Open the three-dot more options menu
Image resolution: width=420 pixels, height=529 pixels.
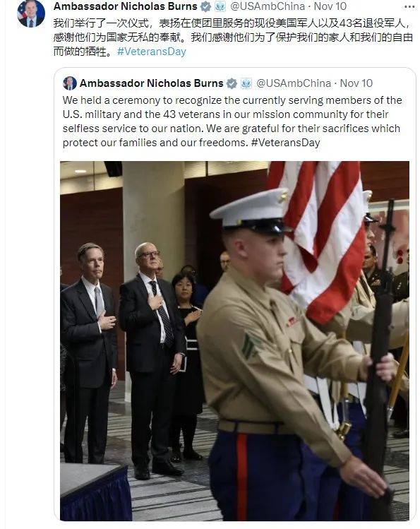pyautogui.click(x=409, y=6)
